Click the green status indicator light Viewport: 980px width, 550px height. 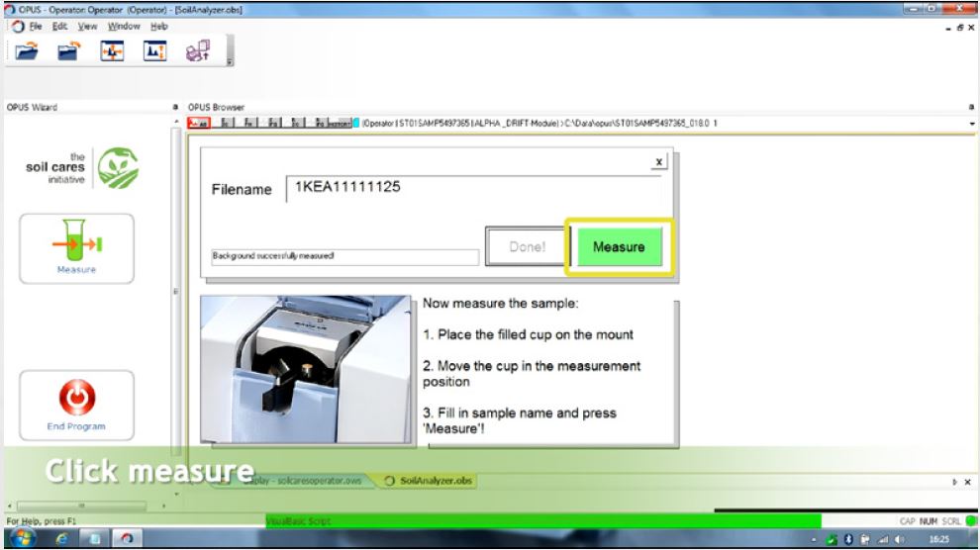point(971,520)
